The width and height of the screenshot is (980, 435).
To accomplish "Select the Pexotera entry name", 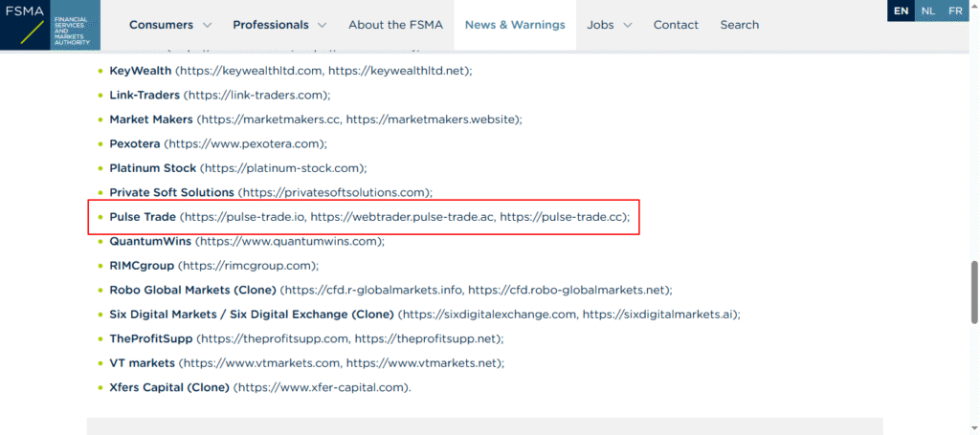I will [x=135, y=143].
